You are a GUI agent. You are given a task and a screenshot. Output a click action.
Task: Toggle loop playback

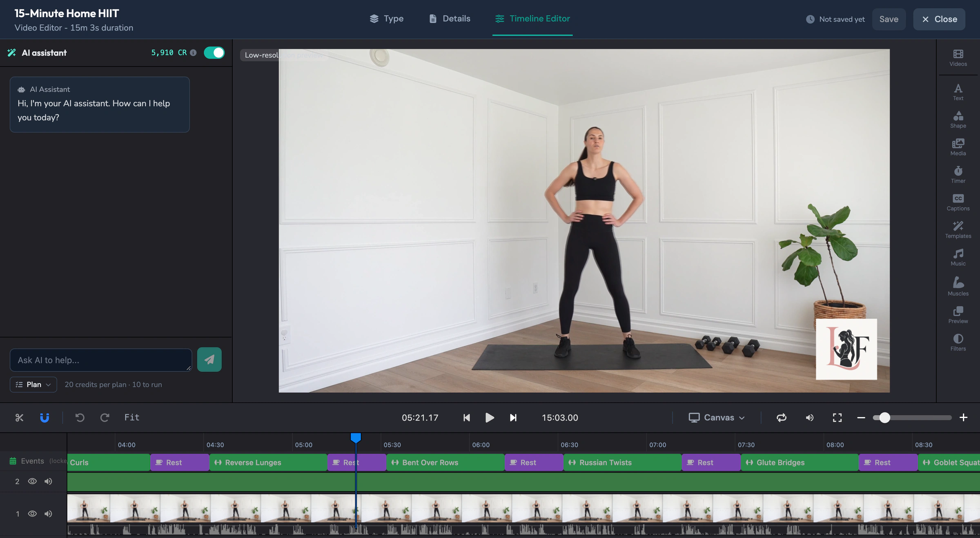tap(781, 417)
